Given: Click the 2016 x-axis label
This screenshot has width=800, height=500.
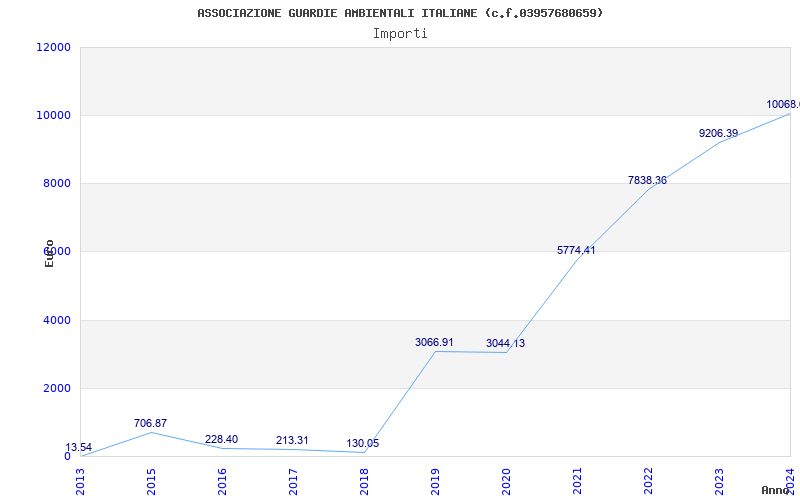Looking at the screenshot, I should [222, 481].
